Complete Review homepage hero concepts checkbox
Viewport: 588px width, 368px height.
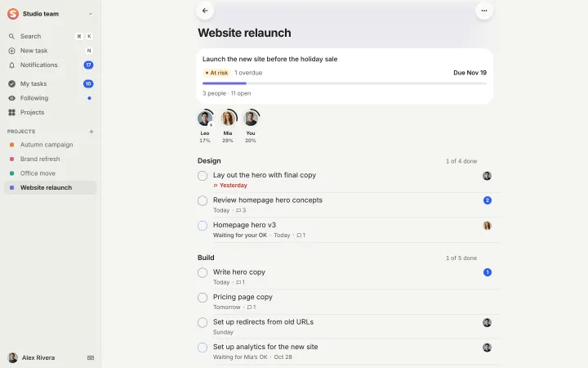(x=203, y=200)
